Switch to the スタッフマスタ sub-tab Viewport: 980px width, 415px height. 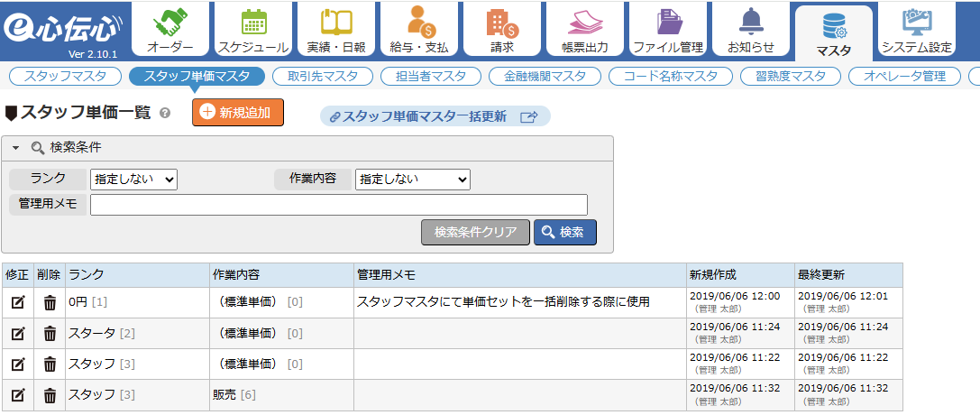point(66,77)
